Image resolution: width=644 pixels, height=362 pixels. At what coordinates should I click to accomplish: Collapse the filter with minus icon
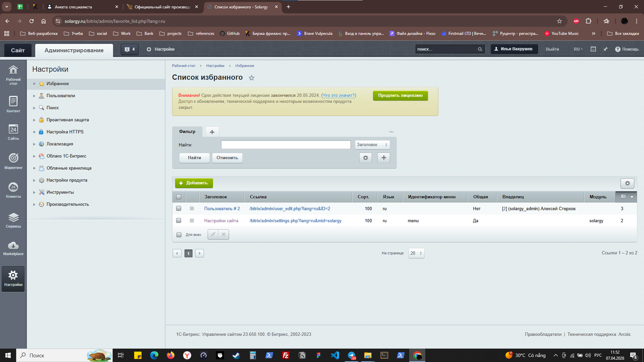click(391, 132)
